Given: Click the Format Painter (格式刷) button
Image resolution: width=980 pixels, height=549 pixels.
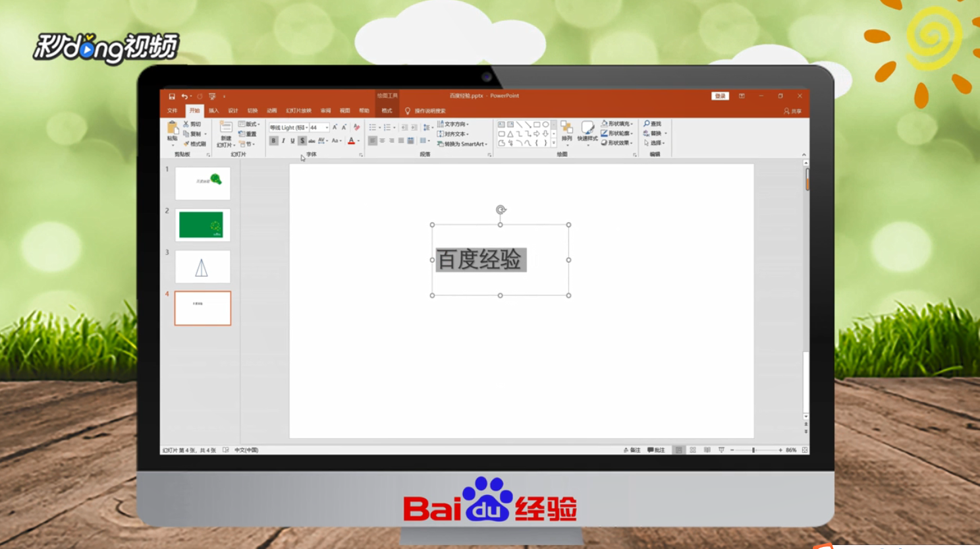Looking at the screenshot, I should pyautogui.click(x=194, y=144).
